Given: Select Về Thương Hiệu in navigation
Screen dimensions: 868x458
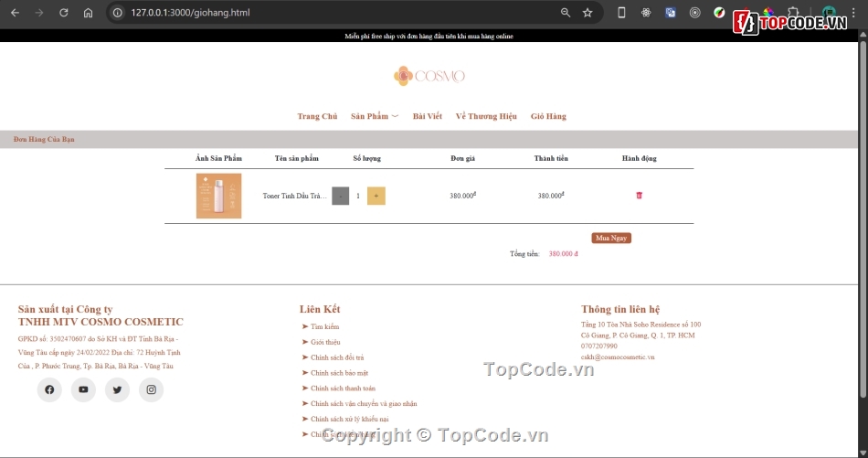Looking at the screenshot, I should click(x=486, y=116).
